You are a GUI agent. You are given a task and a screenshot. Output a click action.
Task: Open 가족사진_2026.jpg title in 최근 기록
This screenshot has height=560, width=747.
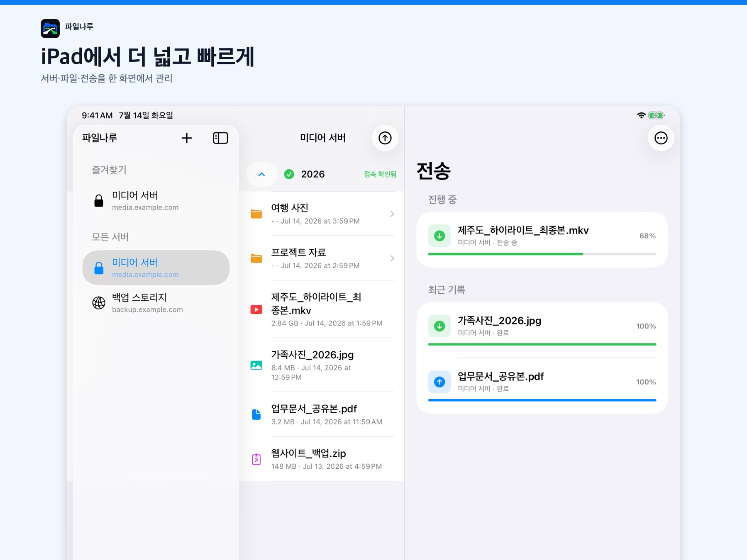tap(499, 321)
